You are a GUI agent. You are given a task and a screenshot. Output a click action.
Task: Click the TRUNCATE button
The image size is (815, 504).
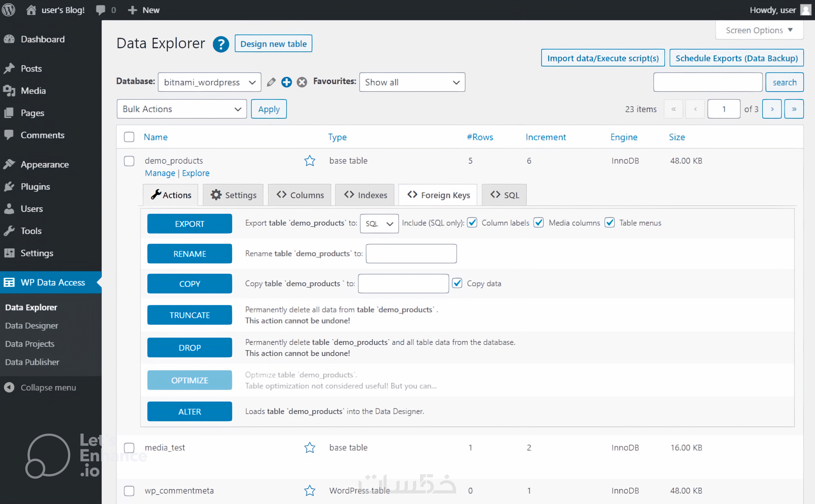pyautogui.click(x=190, y=315)
